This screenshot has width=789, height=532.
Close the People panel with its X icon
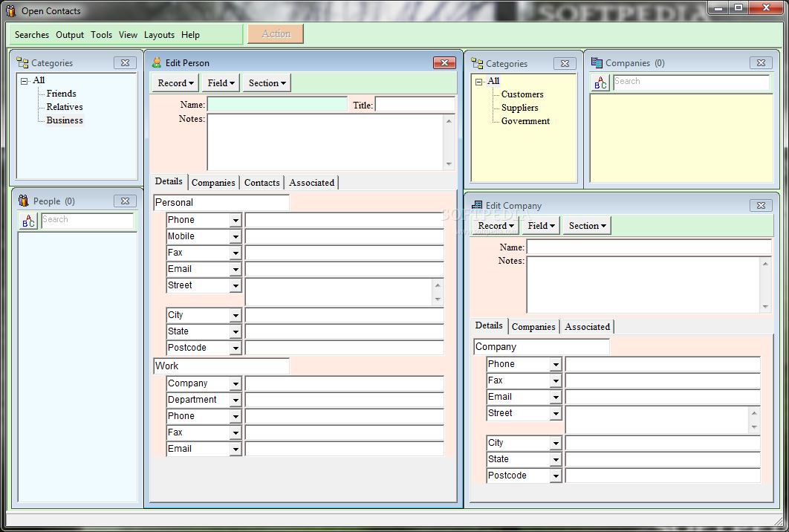click(x=125, y=201)
